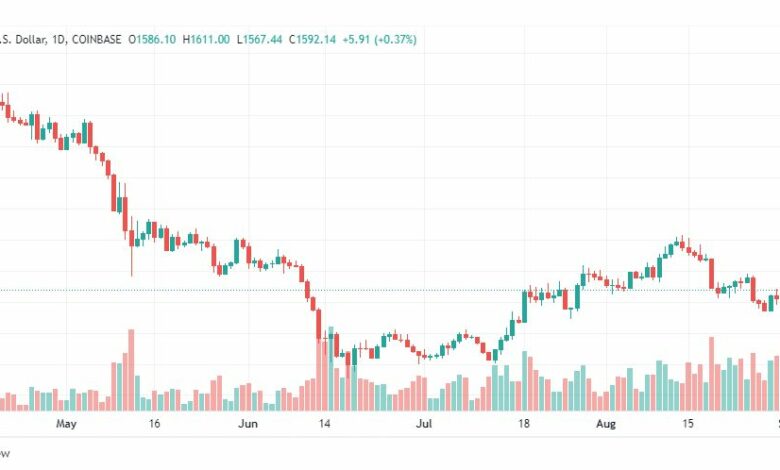Click the dotted horizontal current price line

(x=390, y=290)
